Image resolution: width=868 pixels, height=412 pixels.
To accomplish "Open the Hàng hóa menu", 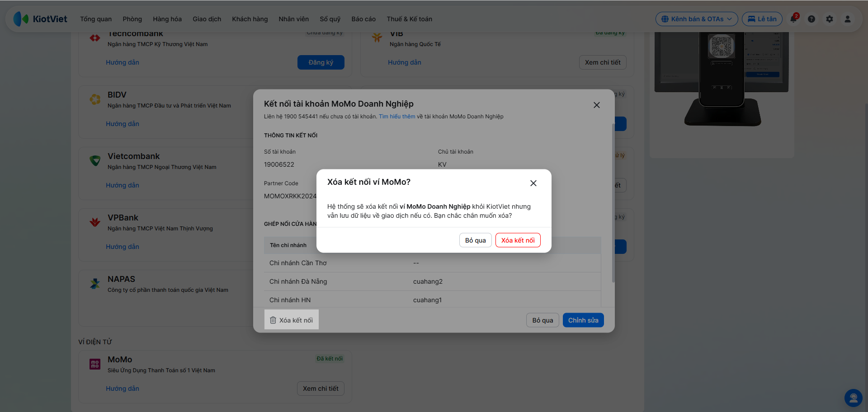I will 167,19.
